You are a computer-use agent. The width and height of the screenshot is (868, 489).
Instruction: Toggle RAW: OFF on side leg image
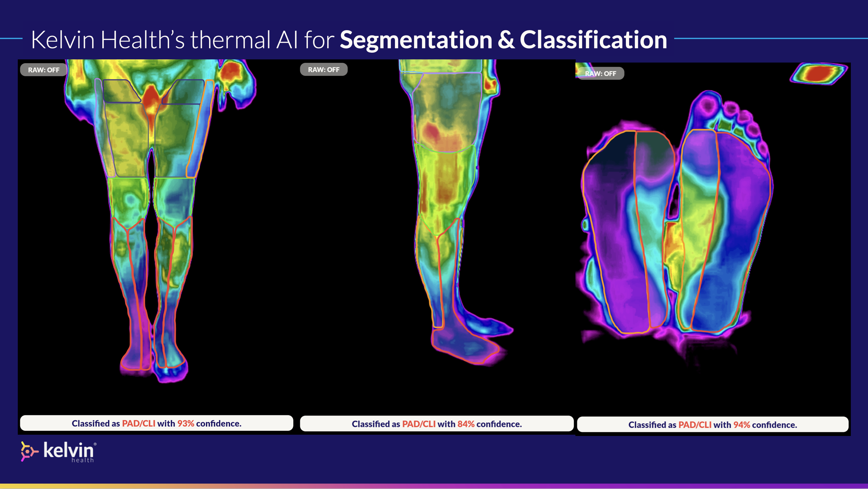(323, 69)
